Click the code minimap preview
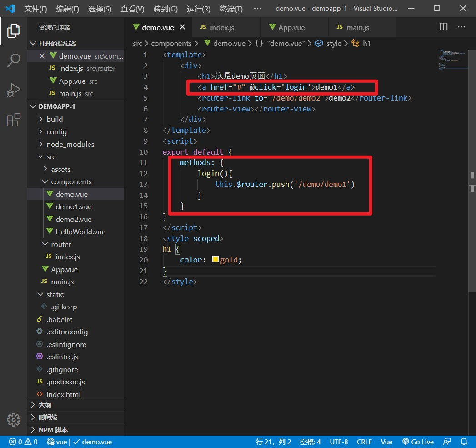The height and width of the screenshot is (448, 476). coord(453,59)
